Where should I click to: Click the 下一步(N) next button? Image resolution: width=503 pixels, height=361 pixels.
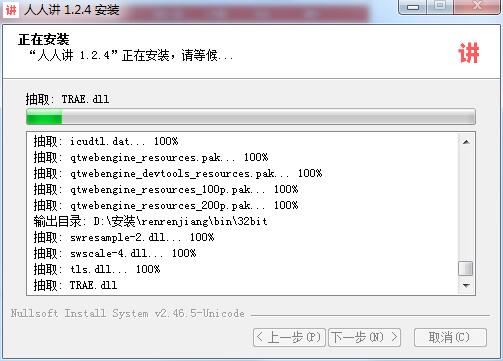pos(364,337)
